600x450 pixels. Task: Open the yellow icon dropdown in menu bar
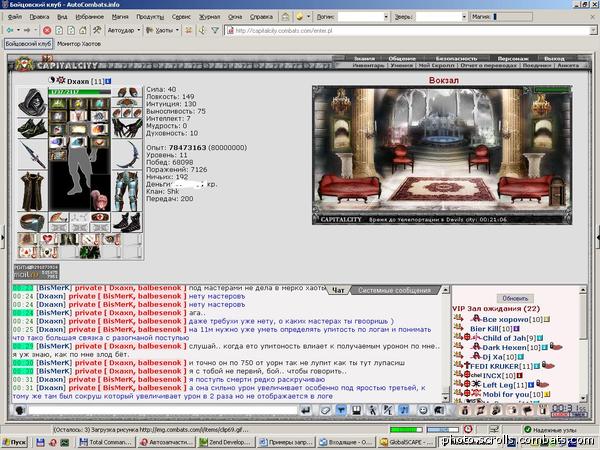(x=308, y=17)
